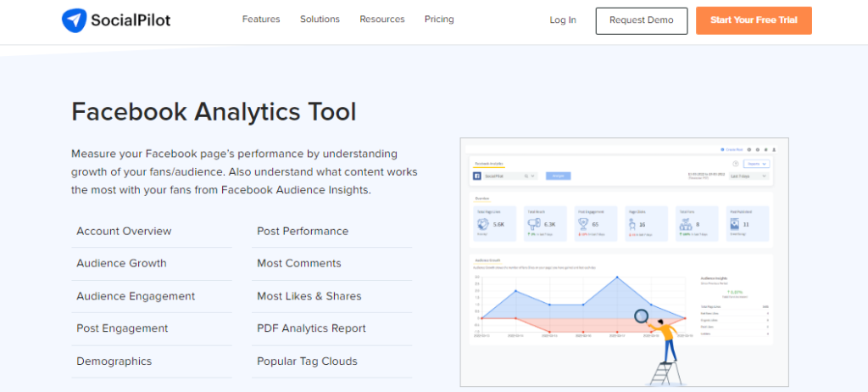The image size is (868, 392).
Task: Click the Page Clicks person icon
Action: click(631, 225)
